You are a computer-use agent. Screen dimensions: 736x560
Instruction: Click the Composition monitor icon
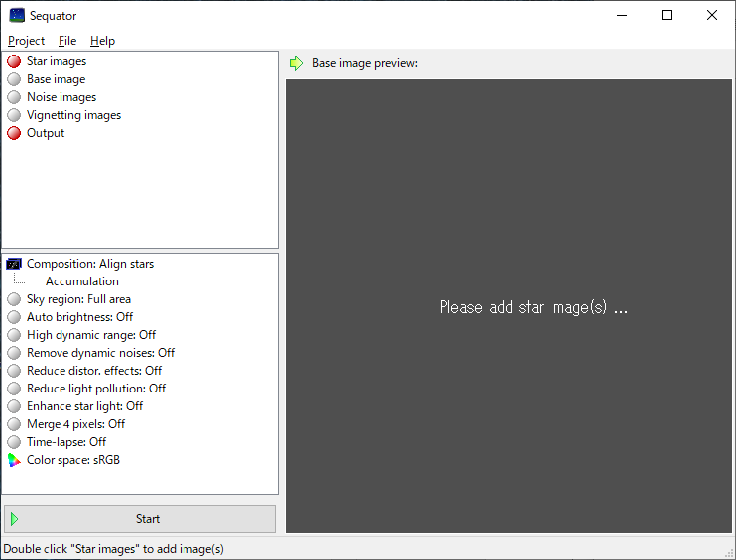click(14, 264)
